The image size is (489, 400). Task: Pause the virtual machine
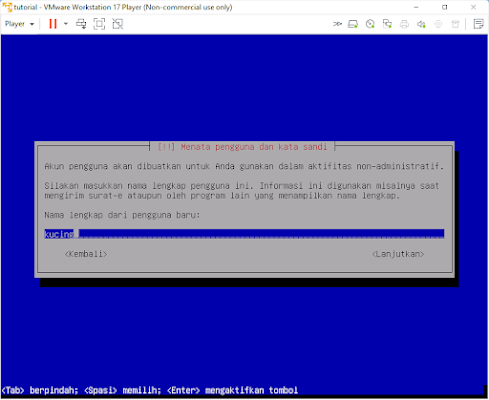click(x=53, y=24)
